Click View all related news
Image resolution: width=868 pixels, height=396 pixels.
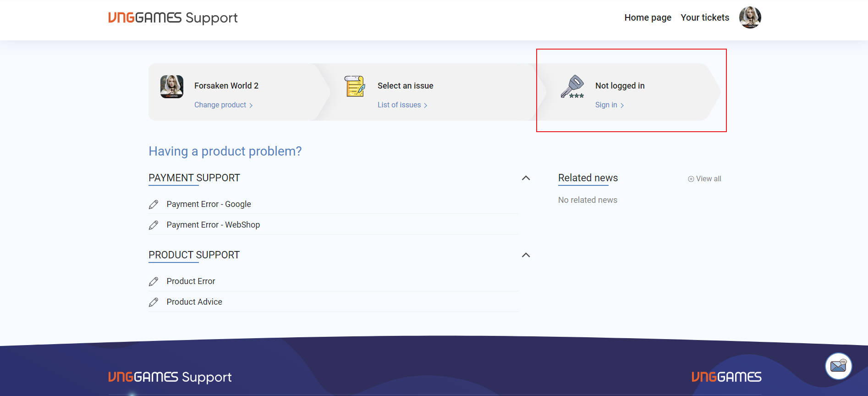coord(709,179)
